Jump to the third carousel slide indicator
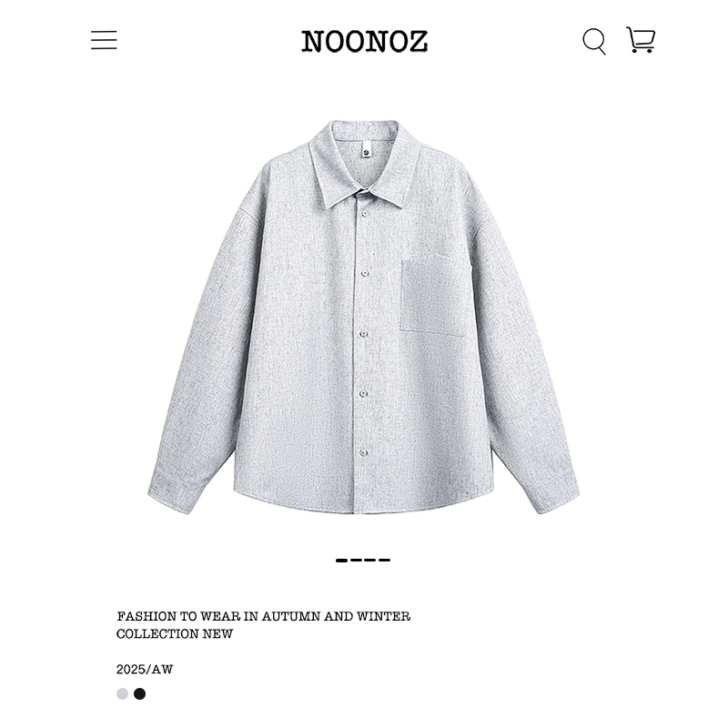Image resolution: width=728 pixels, height=728 pixels. [x=370, y=561]
